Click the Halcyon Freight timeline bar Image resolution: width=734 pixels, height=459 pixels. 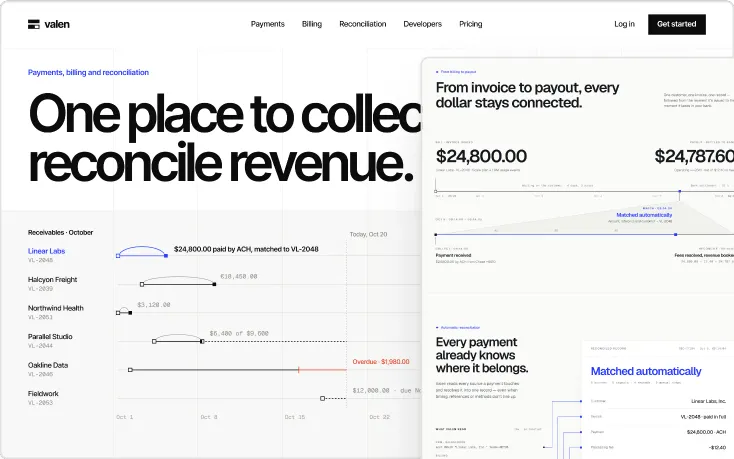[178, 284]
